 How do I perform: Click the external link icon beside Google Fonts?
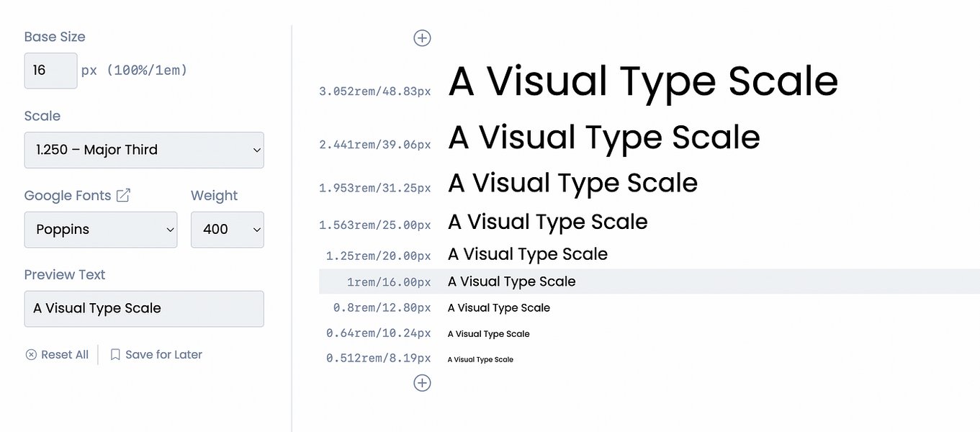point(124,194)
